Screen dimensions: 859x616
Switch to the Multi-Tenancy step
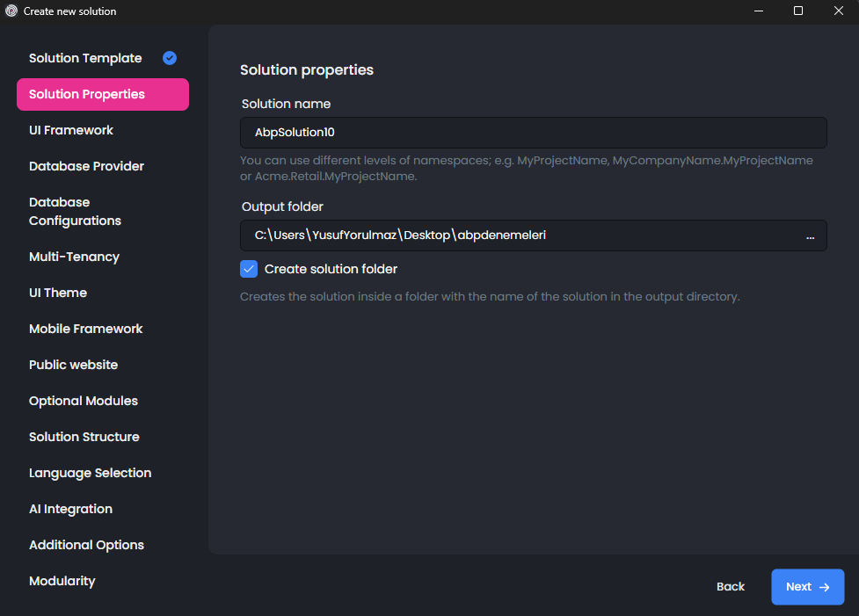tap(74, 257)
